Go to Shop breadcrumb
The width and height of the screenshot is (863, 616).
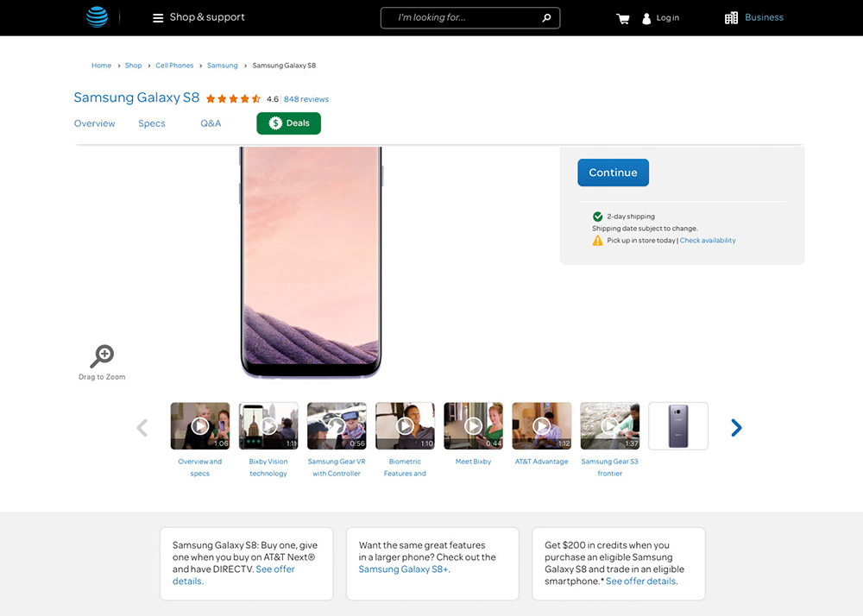(133, 66)
